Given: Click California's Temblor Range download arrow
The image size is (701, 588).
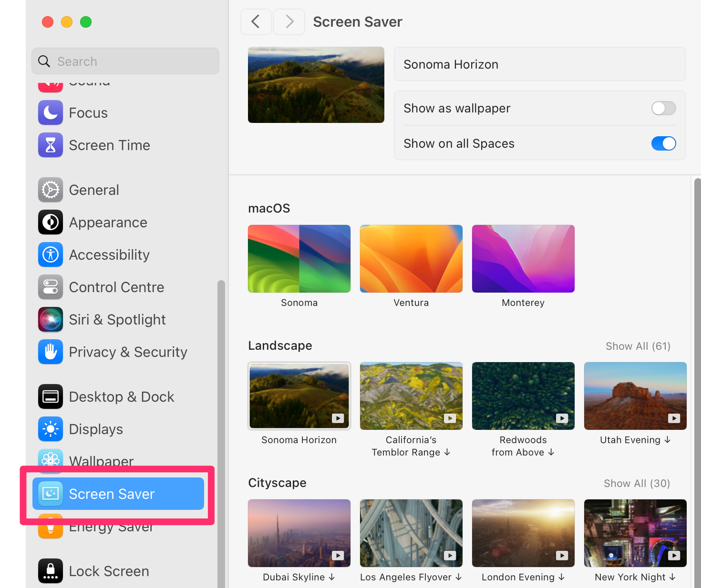Looking at the screenshot, I should [x=447, y=452].
